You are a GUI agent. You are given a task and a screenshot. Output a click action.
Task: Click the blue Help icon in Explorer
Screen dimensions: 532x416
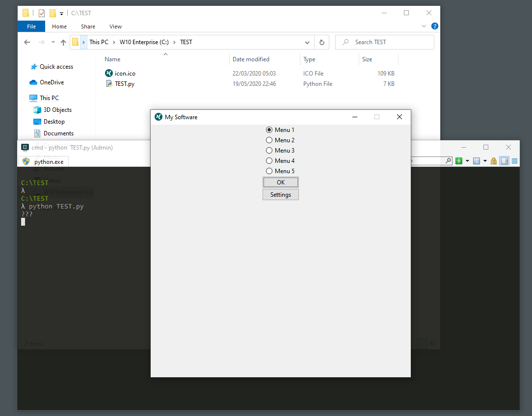(x=434, y=26)
